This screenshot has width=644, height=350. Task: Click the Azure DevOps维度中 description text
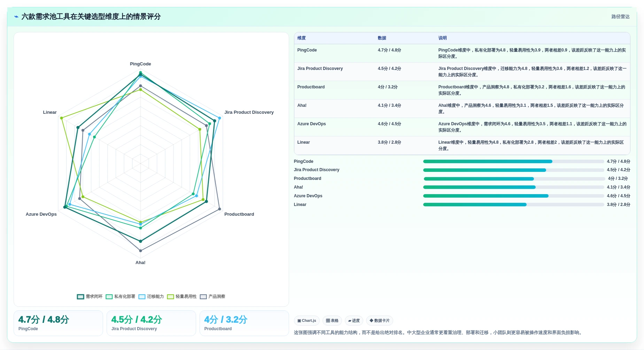(532, 127)
